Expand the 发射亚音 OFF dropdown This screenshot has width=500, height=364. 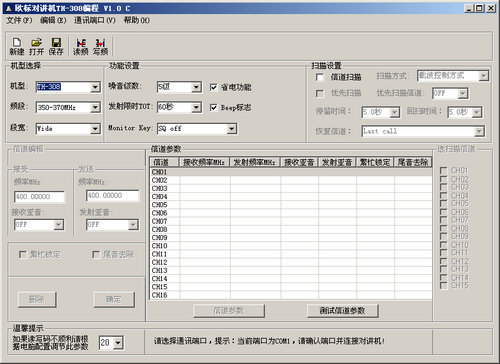[x=133, y=225]
